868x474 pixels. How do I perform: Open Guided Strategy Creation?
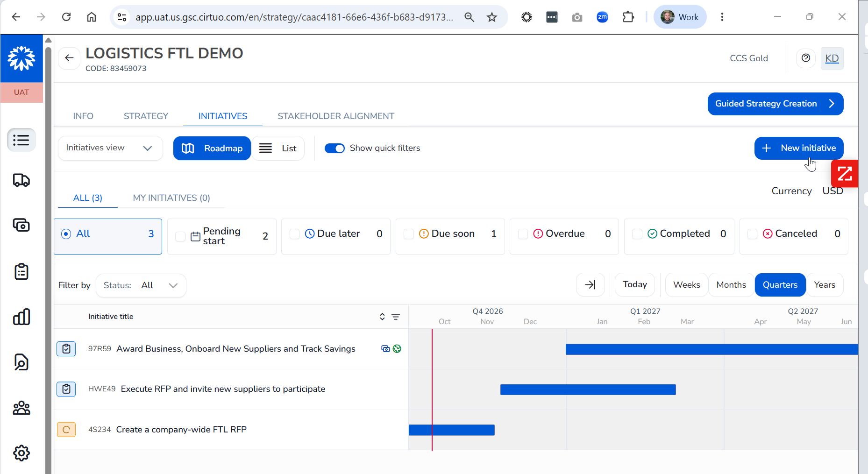pos(776,104)
